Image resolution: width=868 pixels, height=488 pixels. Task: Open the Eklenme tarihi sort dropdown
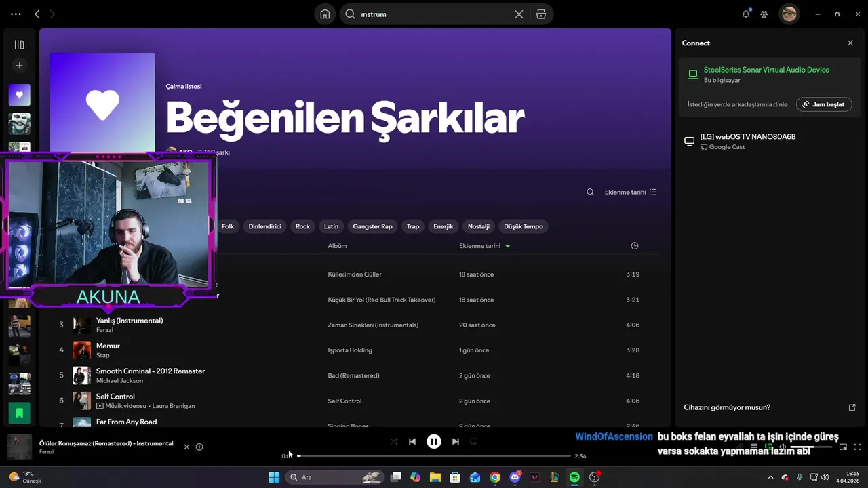631,192
